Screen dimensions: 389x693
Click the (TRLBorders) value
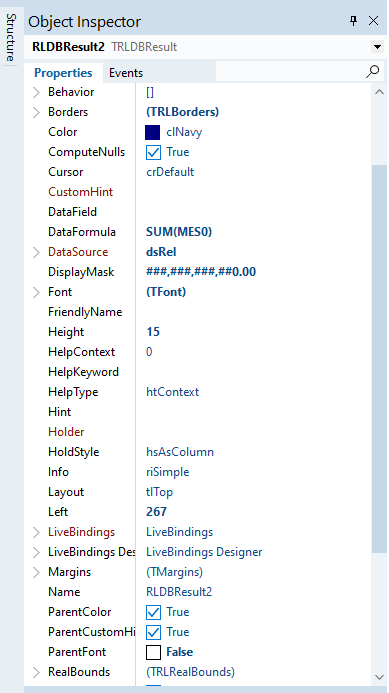[x=183, y=112]
